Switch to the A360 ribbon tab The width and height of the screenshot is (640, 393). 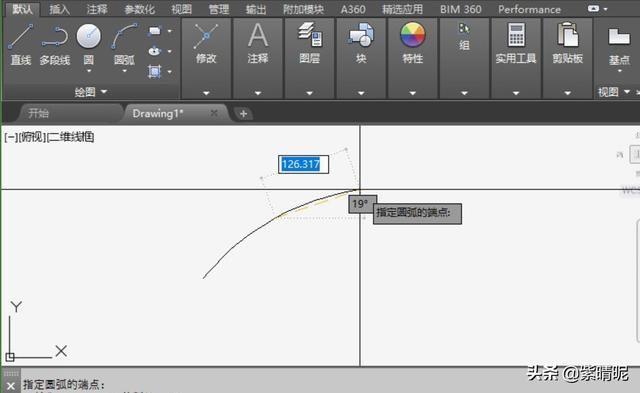[353, 9]
